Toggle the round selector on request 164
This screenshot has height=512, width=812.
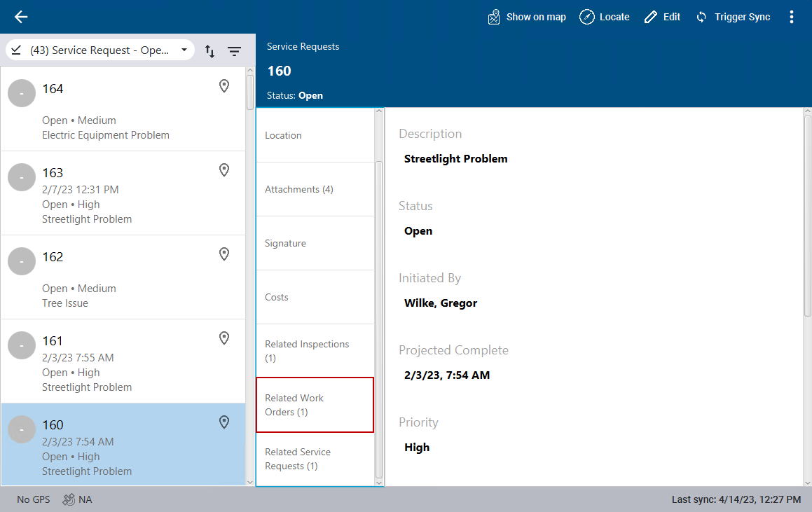pyautogui.click(x=22, y=93)
